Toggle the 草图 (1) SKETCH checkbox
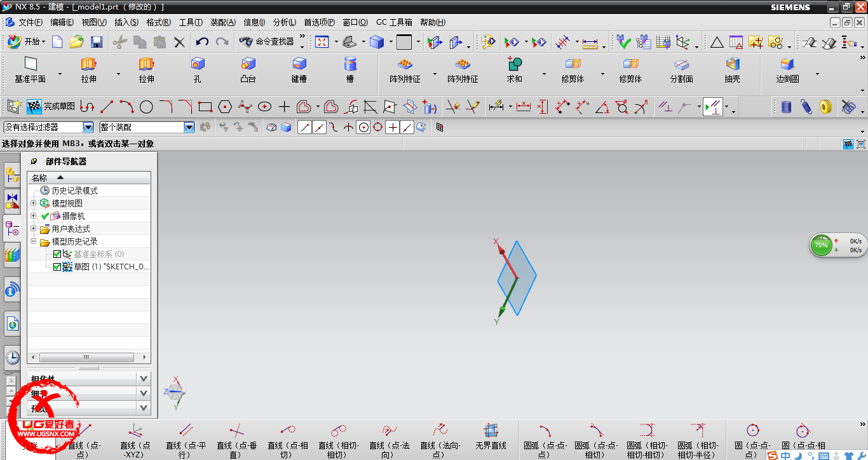The width and height of the screenshot is (868, 460). [57, 267]
